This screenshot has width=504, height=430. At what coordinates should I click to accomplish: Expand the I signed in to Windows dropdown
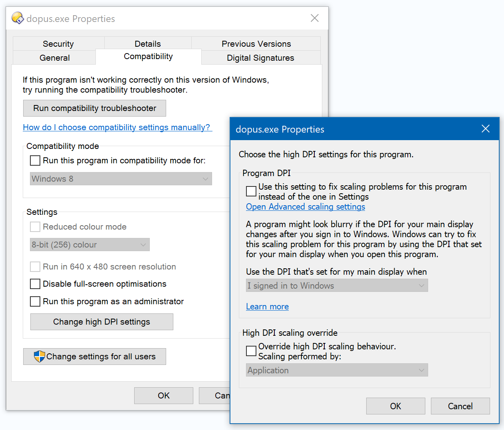(337, 285)
